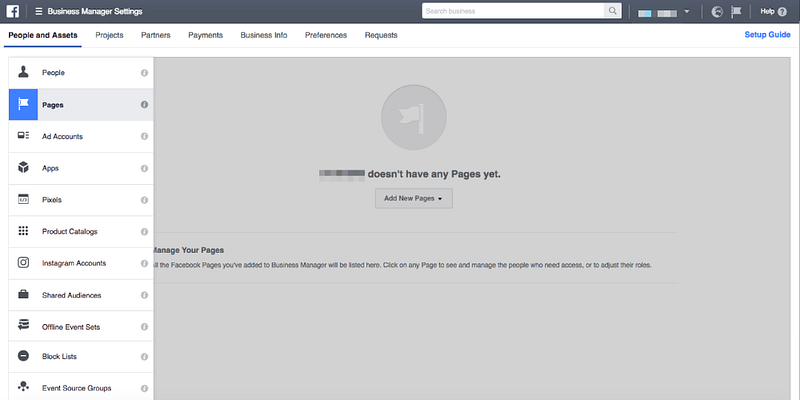Open Event Source Groups label in sidebar

pyautogui.click(x=77, y=388)
